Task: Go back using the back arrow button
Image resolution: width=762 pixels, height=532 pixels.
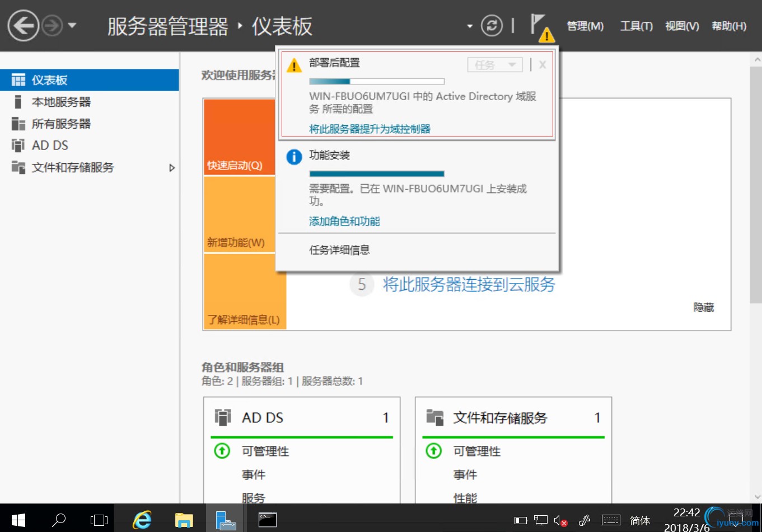Action: (23, 26)
